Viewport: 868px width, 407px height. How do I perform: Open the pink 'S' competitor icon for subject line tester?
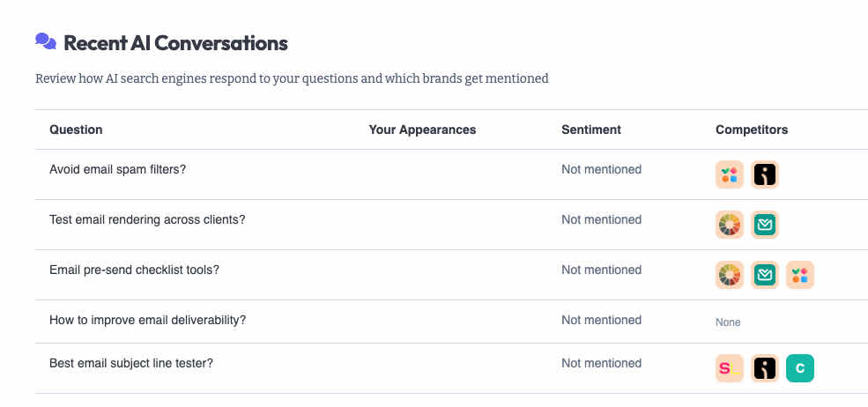click(x=729, y=368)
